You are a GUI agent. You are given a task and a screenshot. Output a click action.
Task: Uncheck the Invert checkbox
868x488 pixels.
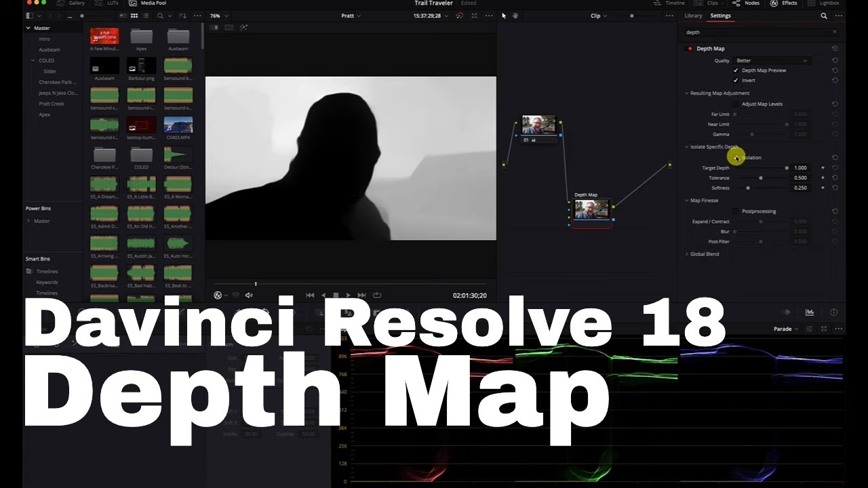(x=736, y=80)
